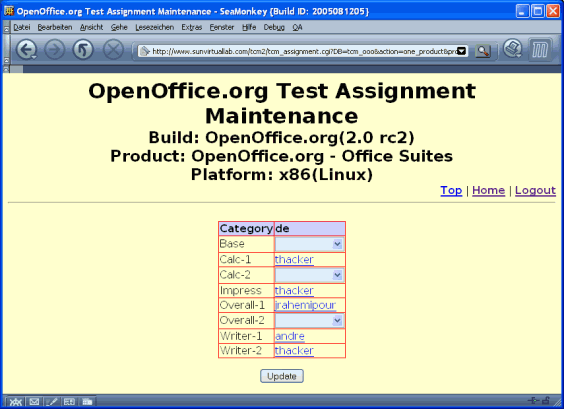Follow the jrahemipour link for Overall-1
The height and width of the screenshot is (409, 564).
point(305,305)
